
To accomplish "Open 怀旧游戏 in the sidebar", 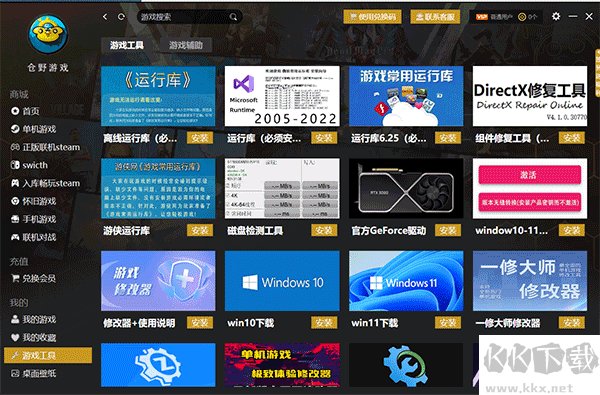I will click(33, 201).
